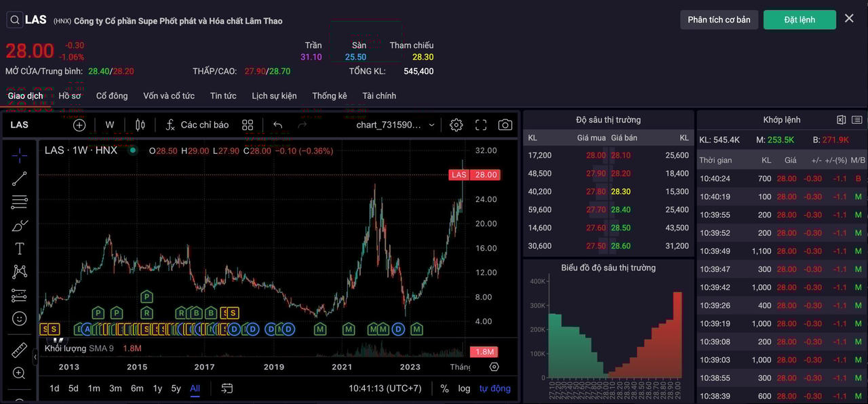Open the chart layout name dropdown
The image size is (868, 404).
click(395, 125)
